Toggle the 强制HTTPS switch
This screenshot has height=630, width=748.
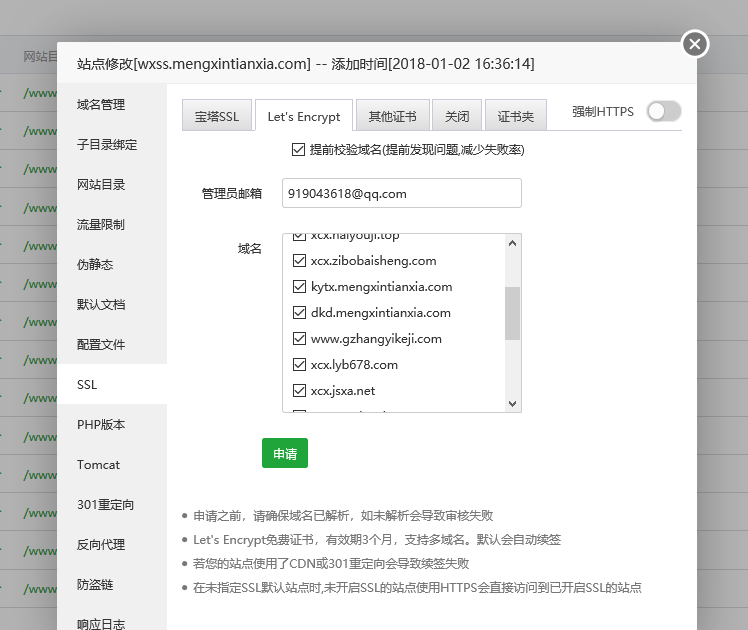(664, 112)
